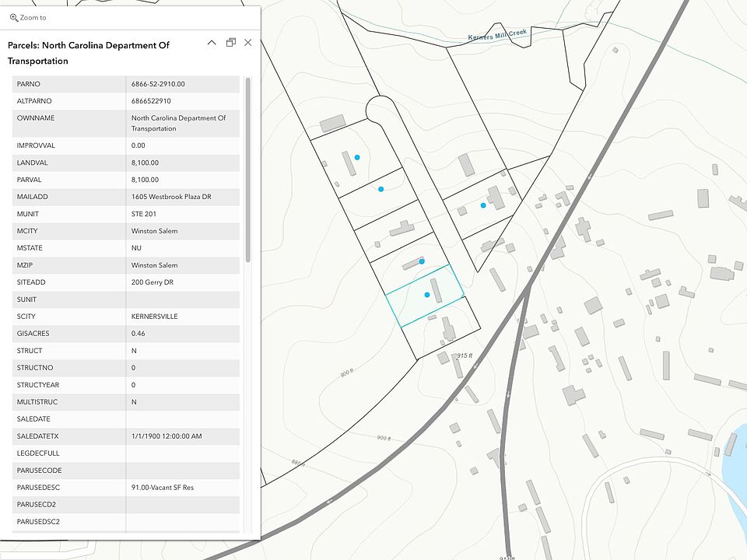The image size is (747, 560).
Task: Click SALEDATETX value 1/1/1900 12:00:00 AM
Action: [167, 436]
